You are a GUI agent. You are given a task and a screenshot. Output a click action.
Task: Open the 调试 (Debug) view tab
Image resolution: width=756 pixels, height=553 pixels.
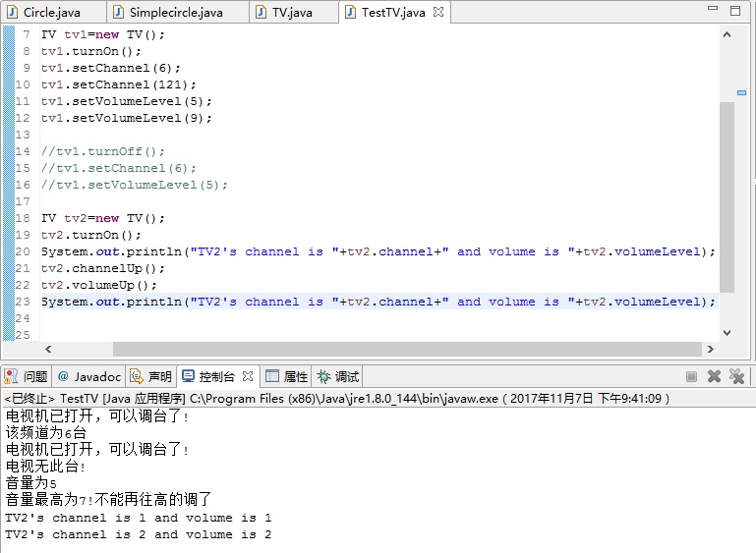coord(337,376)
